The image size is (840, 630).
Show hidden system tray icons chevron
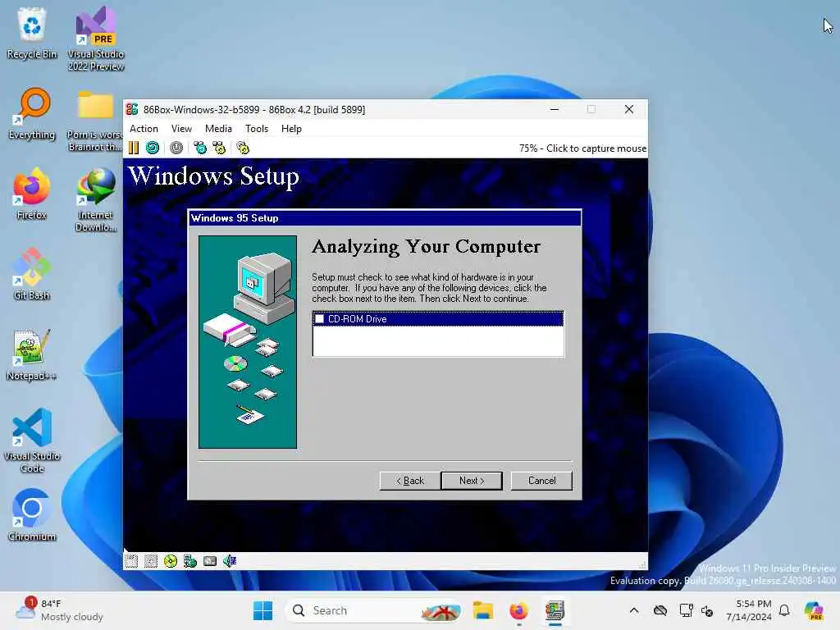click(x=634, y=610)
